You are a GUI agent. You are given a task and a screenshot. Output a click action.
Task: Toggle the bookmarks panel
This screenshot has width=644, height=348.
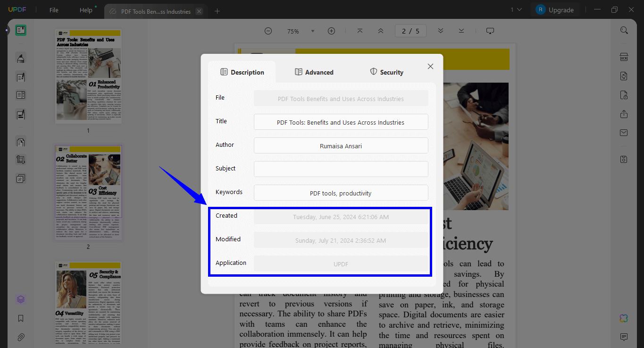(x=21, y=318)
